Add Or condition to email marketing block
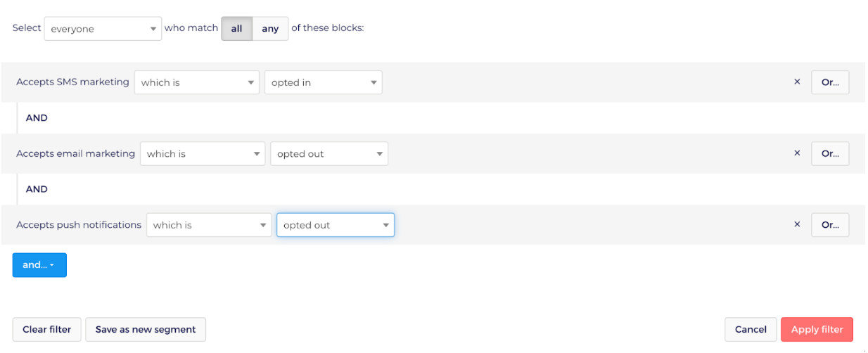The image size is (868, 353). (830, 153)
